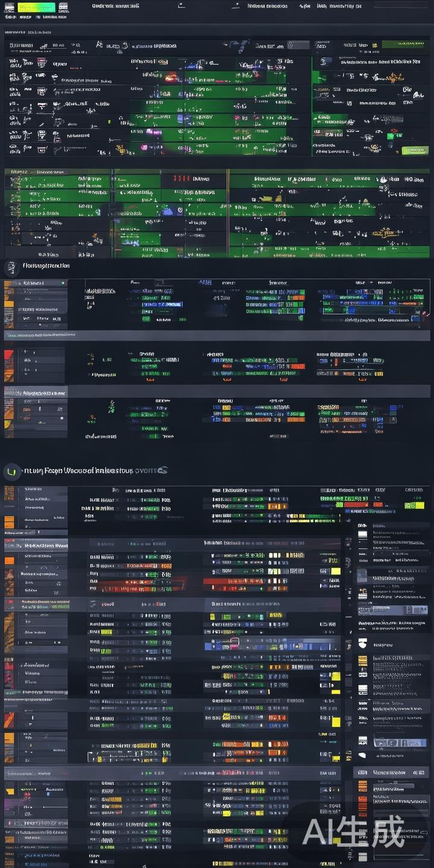Click the minus icon in the top header center
The image size is (434, 868).
pyautogui.click(x=181, y=5)
